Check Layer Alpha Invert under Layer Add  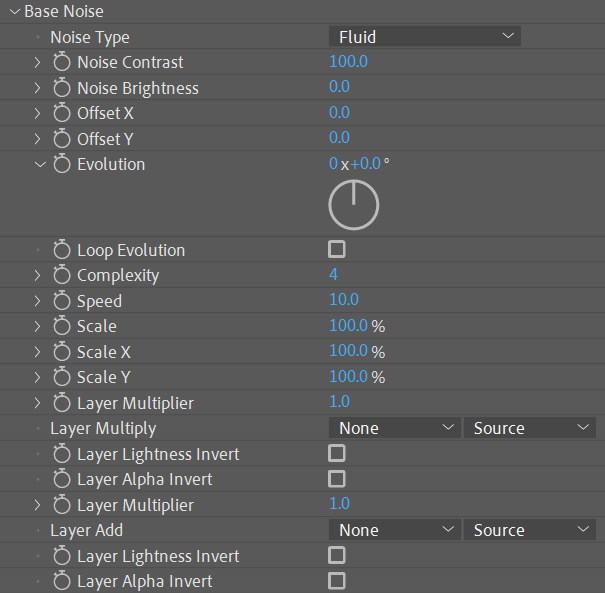pyautogui.click(x=337, y=580)
